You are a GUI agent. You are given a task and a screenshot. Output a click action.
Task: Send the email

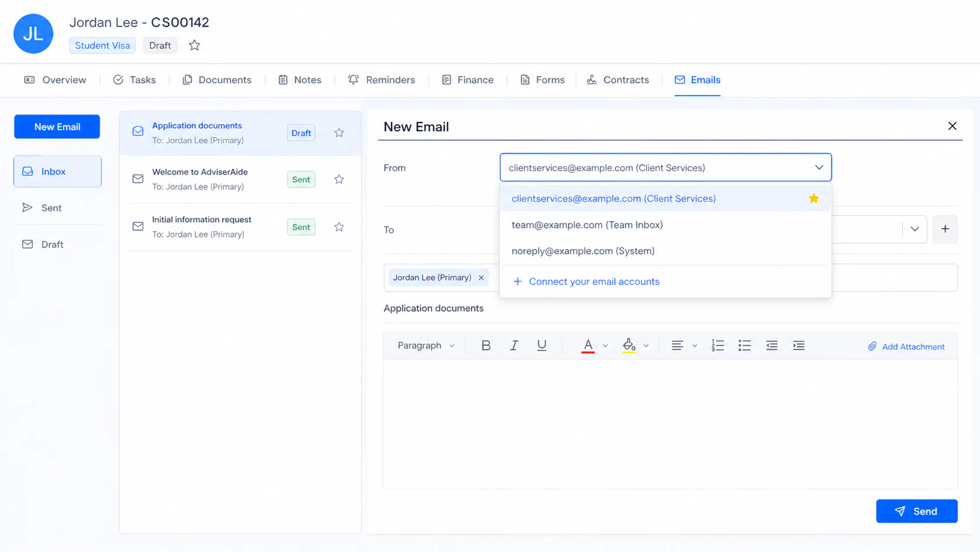tap(917, 511)
